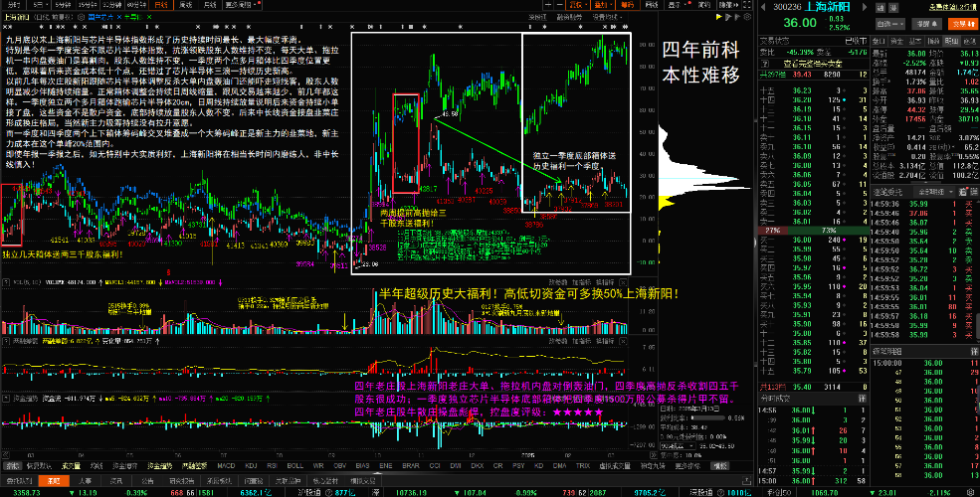The image size is (980, 497).
Task: Open details icon next to 分时成交
Action: pyautogui.click(x=862, y=398)
